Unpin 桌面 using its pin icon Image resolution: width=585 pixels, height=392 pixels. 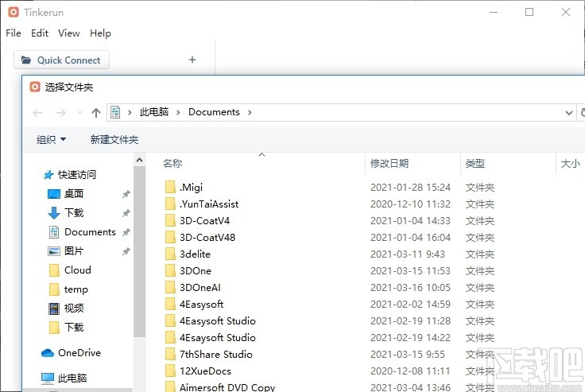(126, 194)
